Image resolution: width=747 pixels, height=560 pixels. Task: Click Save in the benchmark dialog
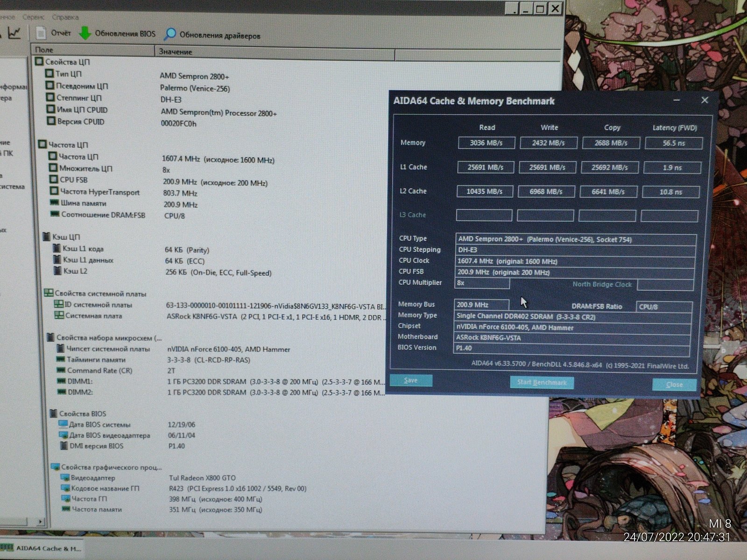pos(411,380)
